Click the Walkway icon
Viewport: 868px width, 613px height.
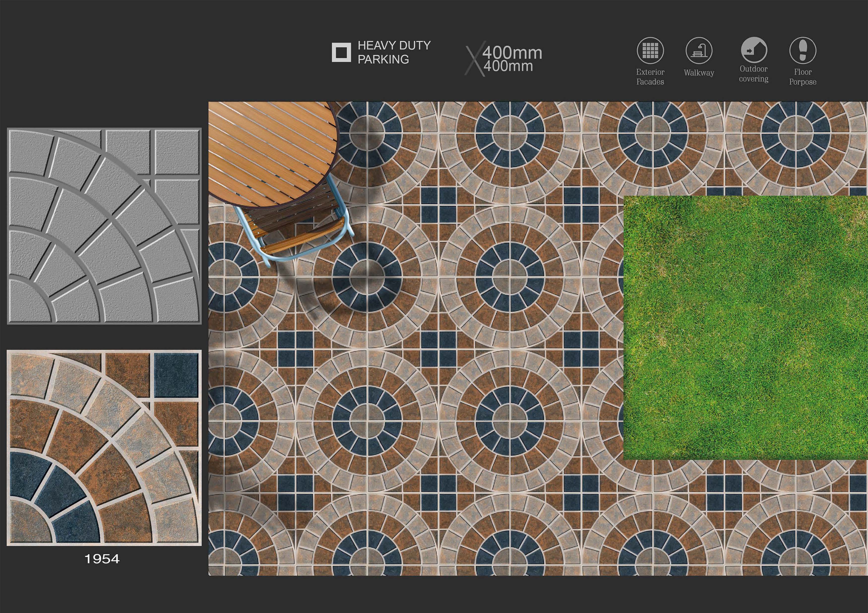(699, 51)
